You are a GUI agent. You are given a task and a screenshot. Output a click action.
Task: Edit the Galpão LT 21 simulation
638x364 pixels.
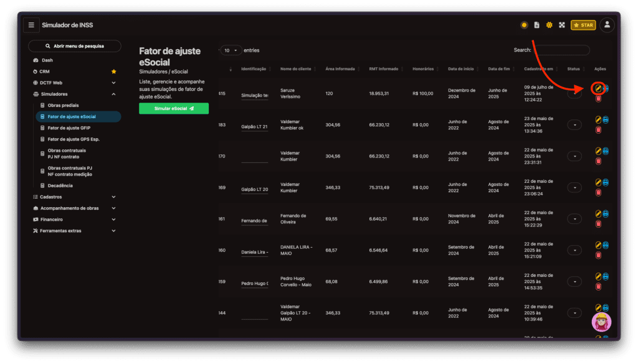coord(598,120)
